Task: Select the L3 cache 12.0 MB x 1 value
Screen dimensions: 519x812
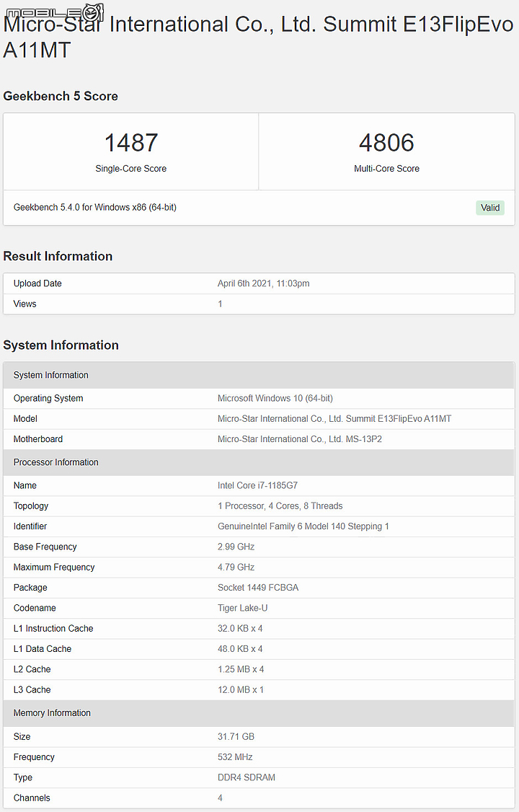Action: 241,689
